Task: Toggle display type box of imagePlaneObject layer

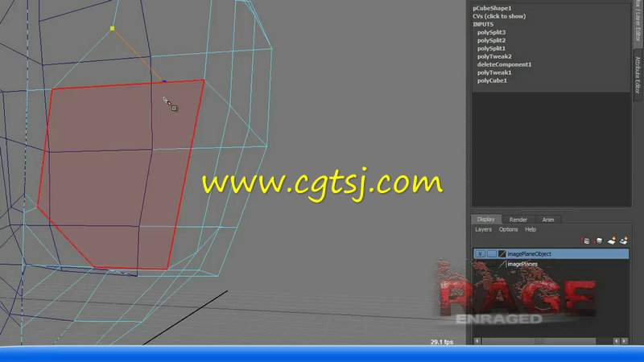Action: tap(491, 254)
